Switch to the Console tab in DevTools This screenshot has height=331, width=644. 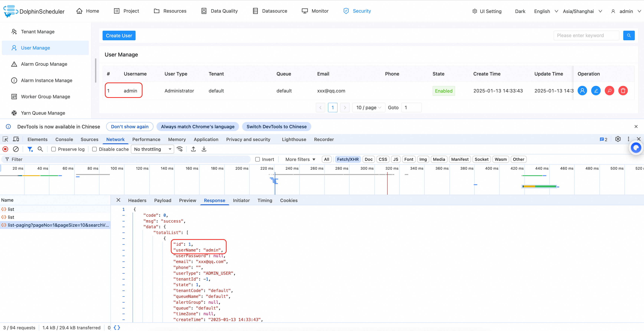point(64,139)
